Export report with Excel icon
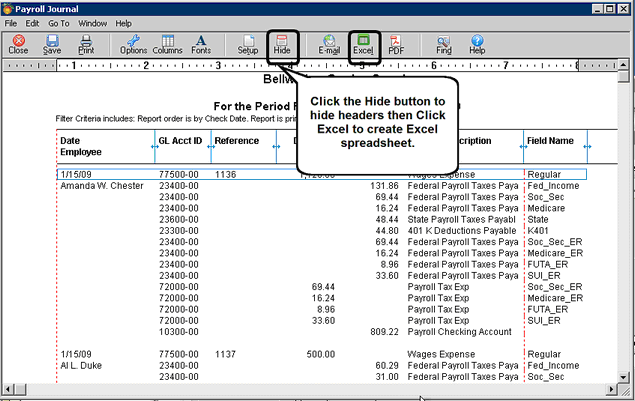The height and width of the screenshot is (401, 635). click(x=363, y=45)
